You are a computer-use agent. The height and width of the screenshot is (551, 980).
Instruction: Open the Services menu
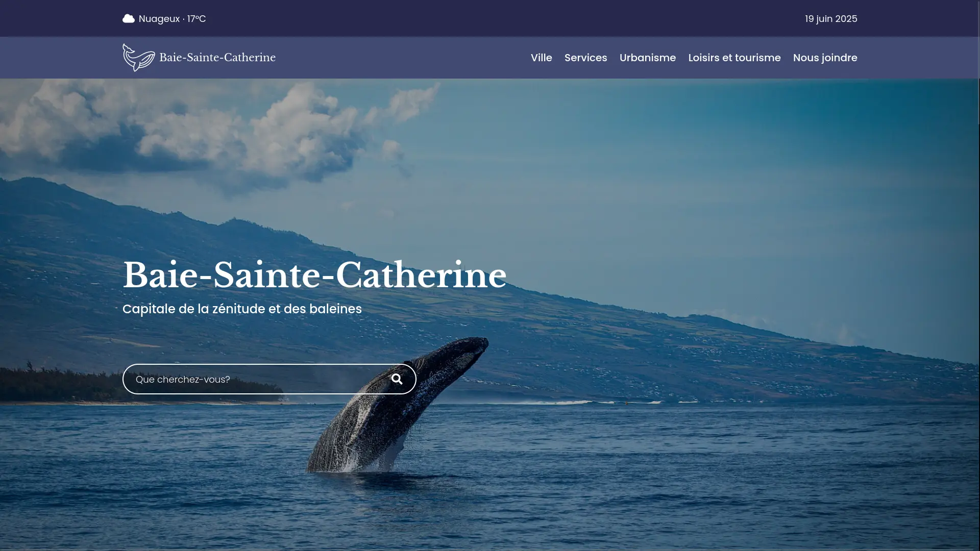point(585,58)
